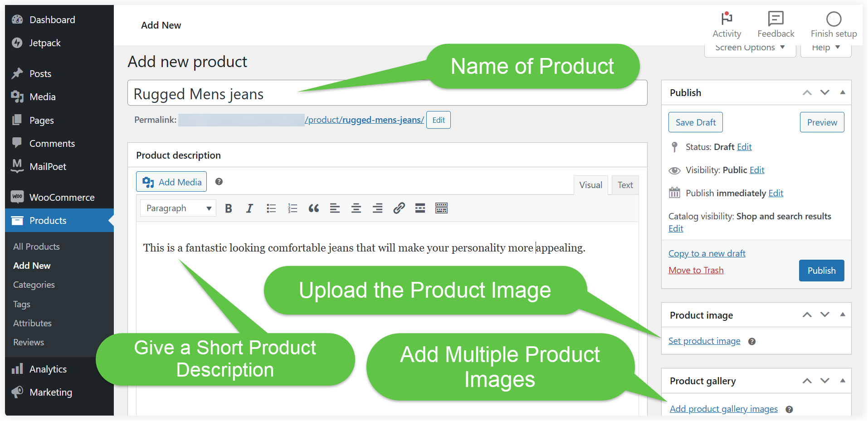Screen dimensions: 868x421
Task: Open All Products submenu item
Action: pyautogui.click(x=37, y=247)
